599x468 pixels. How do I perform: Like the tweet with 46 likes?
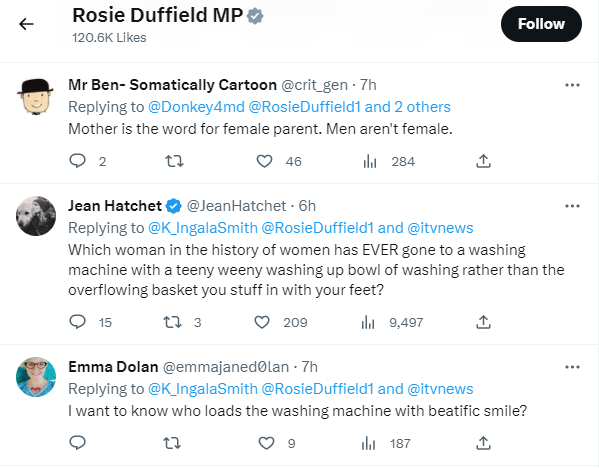pos(264,161)
